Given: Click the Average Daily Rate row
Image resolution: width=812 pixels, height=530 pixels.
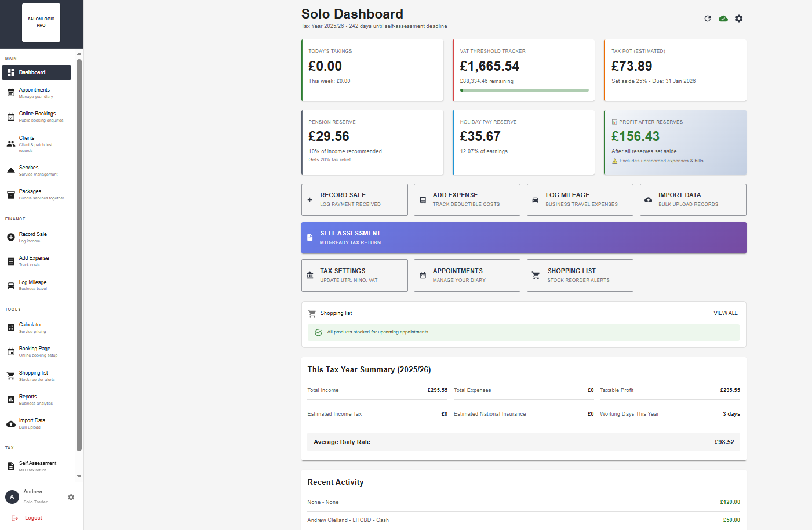Looking at the screenshot, I should click(x=524, y=442).
